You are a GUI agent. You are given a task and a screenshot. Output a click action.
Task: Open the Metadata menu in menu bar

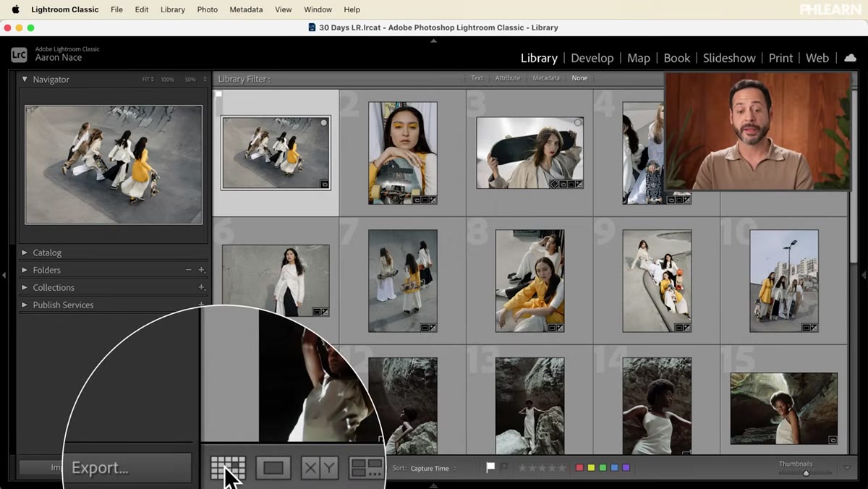point(246,9)
